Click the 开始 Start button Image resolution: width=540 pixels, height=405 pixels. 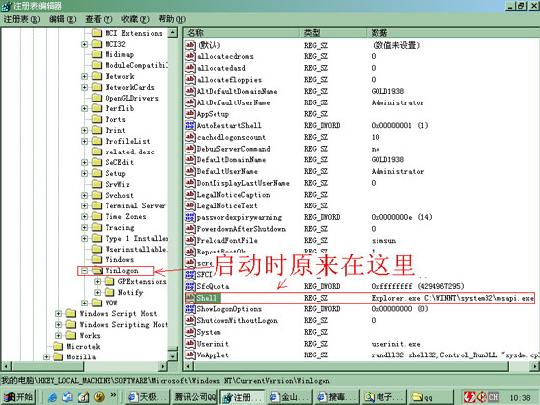(x=19, y=397)
